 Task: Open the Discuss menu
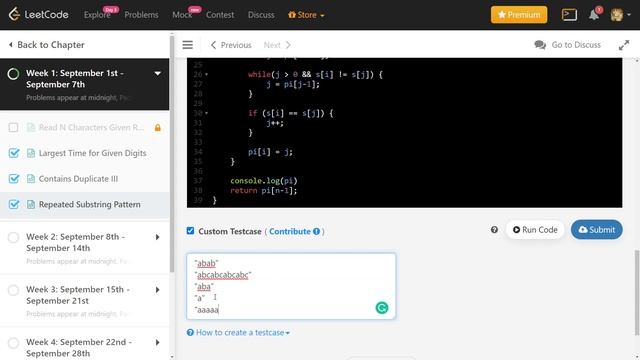tap(261, 15)
